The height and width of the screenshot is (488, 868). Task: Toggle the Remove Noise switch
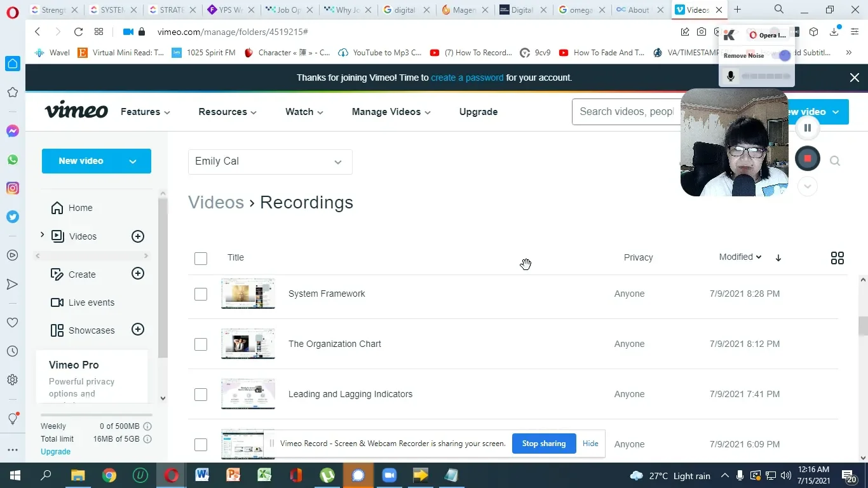781,56
